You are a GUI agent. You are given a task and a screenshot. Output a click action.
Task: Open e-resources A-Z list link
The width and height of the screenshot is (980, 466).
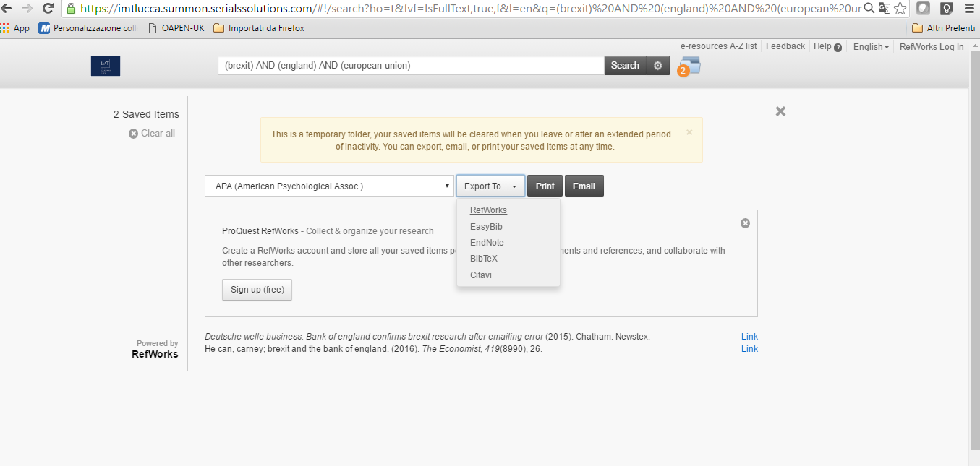(x=718, y=46)
